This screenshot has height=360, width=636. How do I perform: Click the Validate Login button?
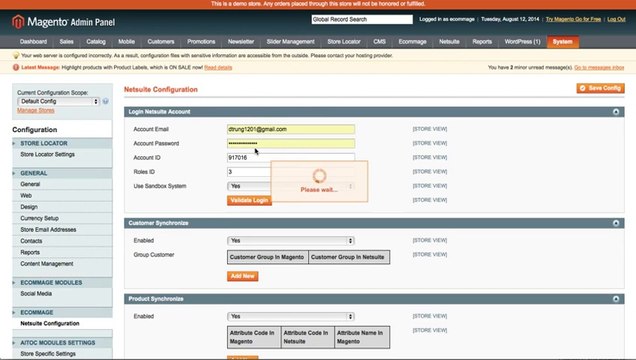[249, 200]
